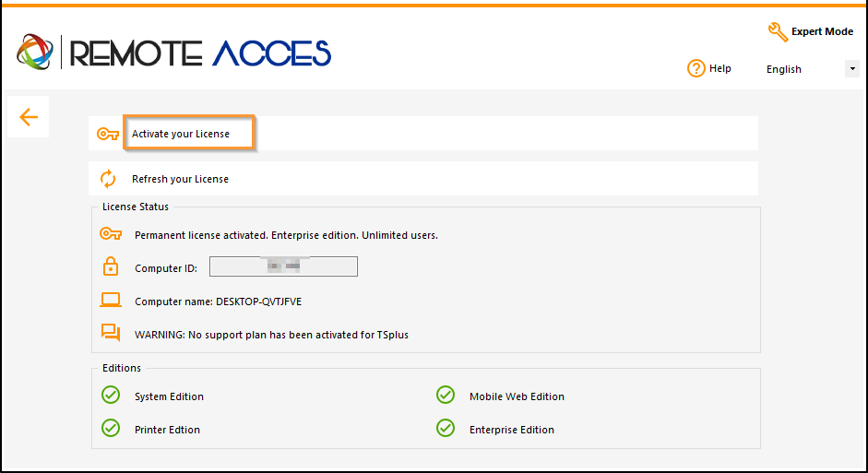868x473 pixels.
Task: Click inside the Computer ID field
Action: click(283, 266)
